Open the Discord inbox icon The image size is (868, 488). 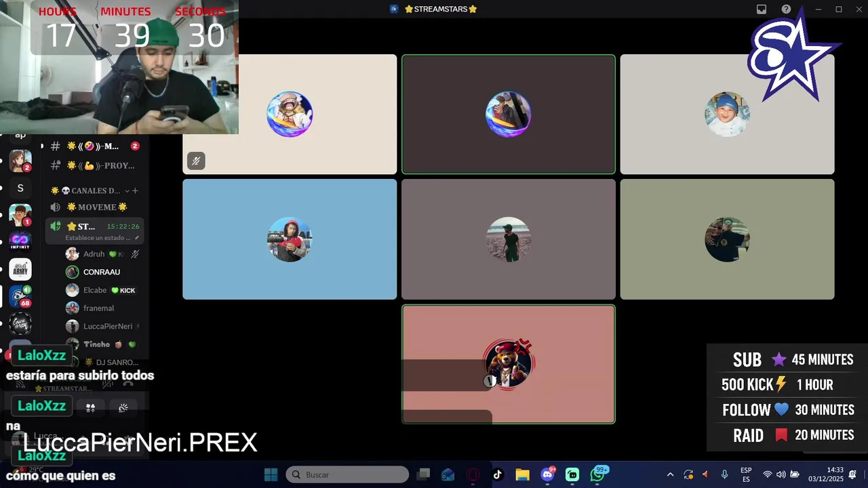762,9
